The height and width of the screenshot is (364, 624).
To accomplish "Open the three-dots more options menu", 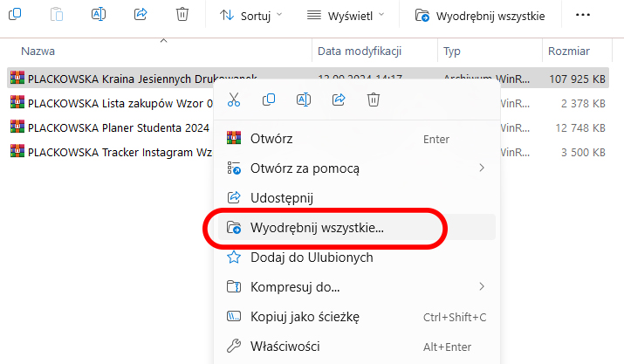I will pyautogui.click(x=583, y=15).
